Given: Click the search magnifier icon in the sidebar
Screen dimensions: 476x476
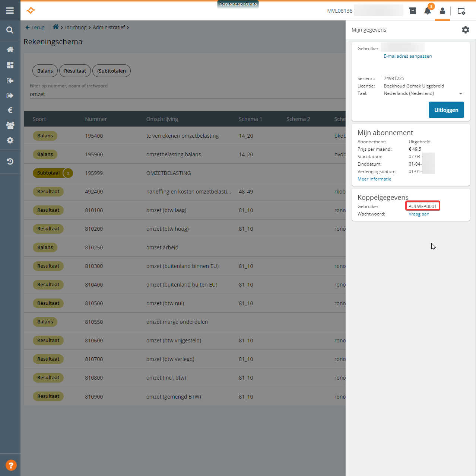Looking at the screenshot, I should click(10, 30).
